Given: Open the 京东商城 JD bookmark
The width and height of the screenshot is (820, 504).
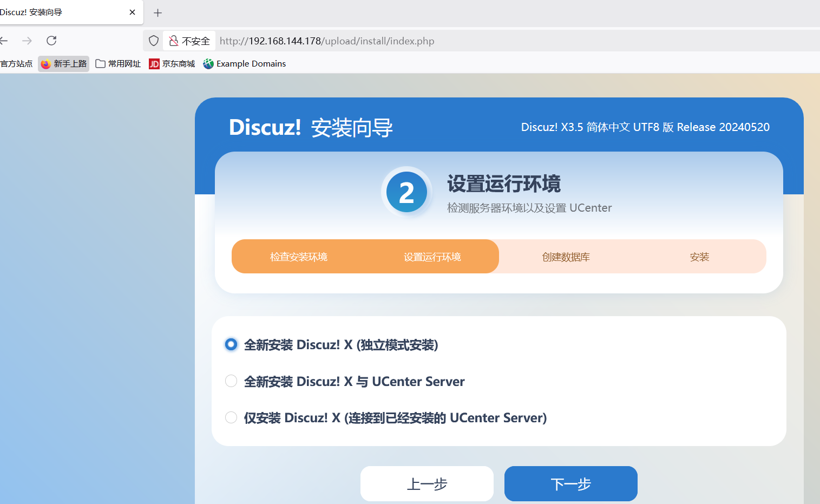Looking at the screenshot, I should click(172, 64).
